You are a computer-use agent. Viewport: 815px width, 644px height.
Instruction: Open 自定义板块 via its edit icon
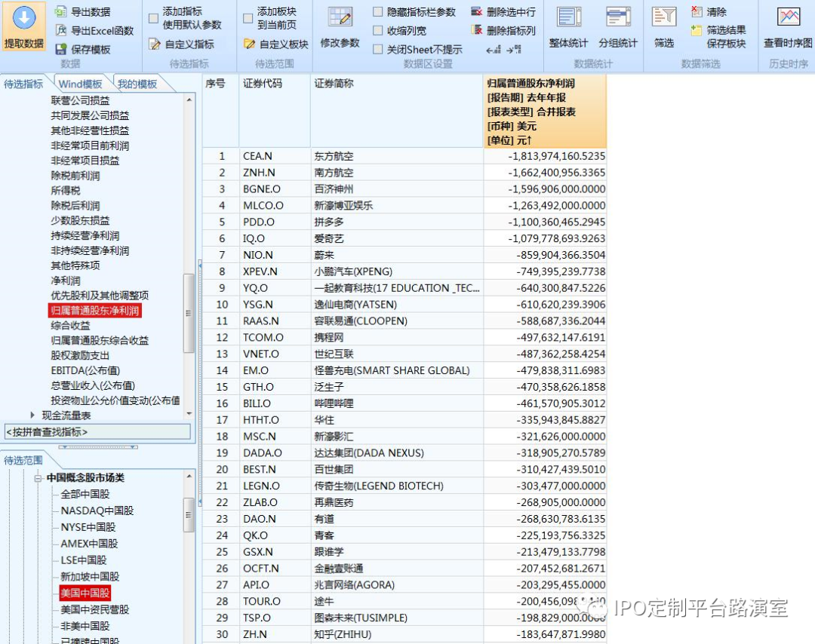249,44
